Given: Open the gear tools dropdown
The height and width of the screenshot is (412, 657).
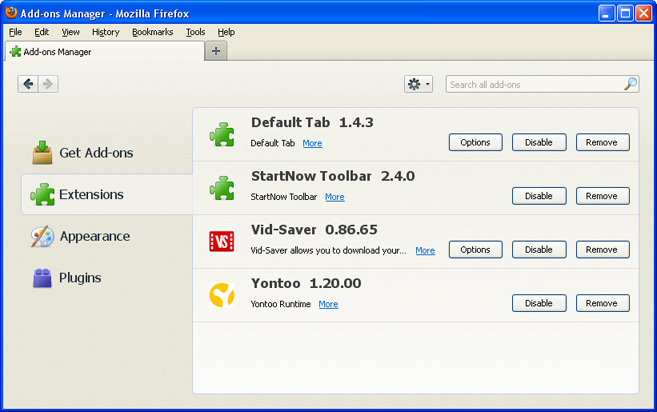Looking at the screenshot, I should point(418,84).
